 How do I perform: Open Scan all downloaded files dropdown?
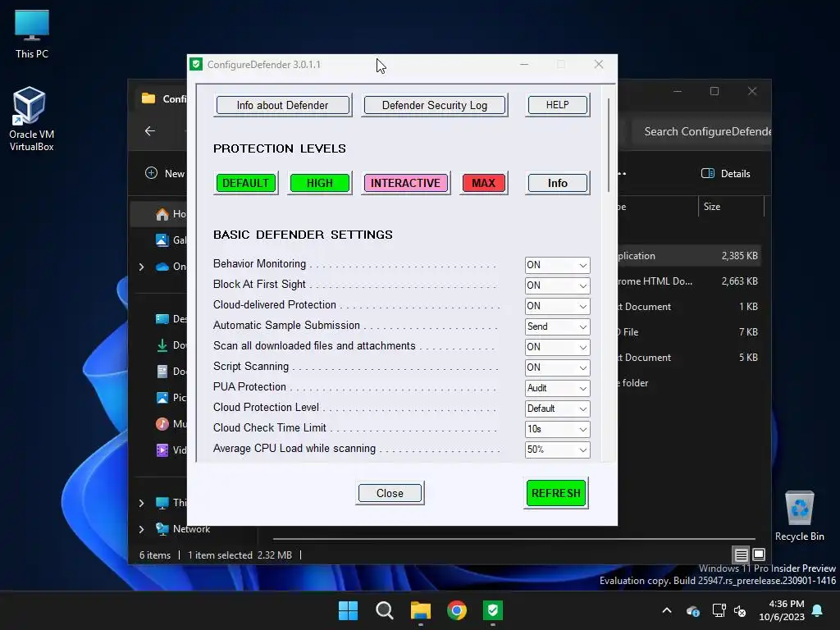point(557,347)
